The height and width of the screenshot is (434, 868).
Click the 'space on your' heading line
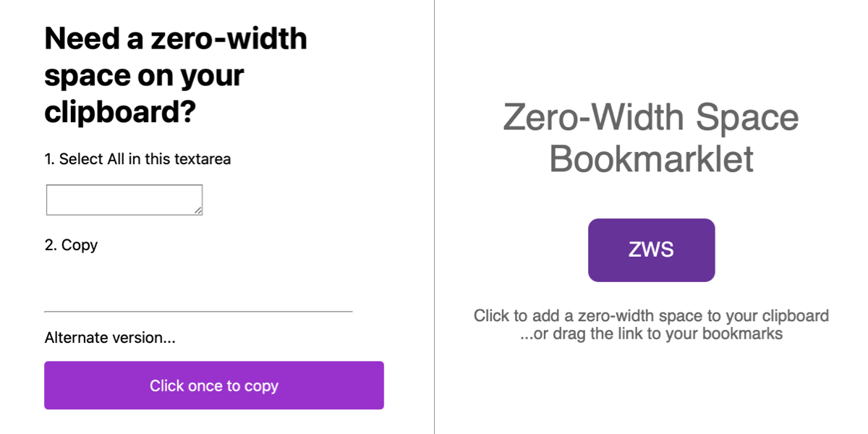(145, 75)
